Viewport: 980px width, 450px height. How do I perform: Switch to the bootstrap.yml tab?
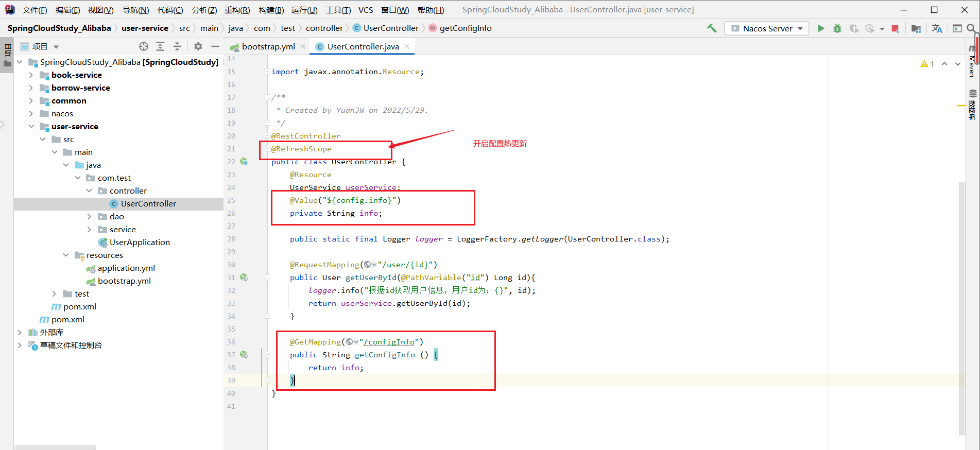click(268, 46)
